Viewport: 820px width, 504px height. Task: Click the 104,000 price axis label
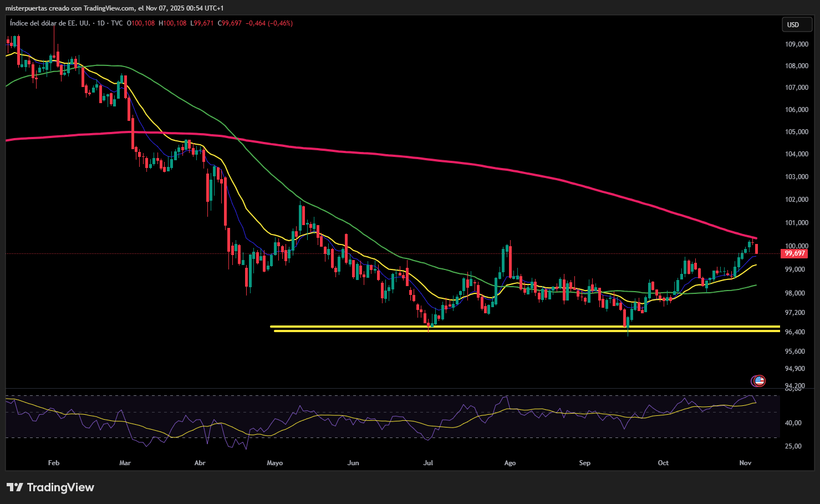(x=797, y=154)
